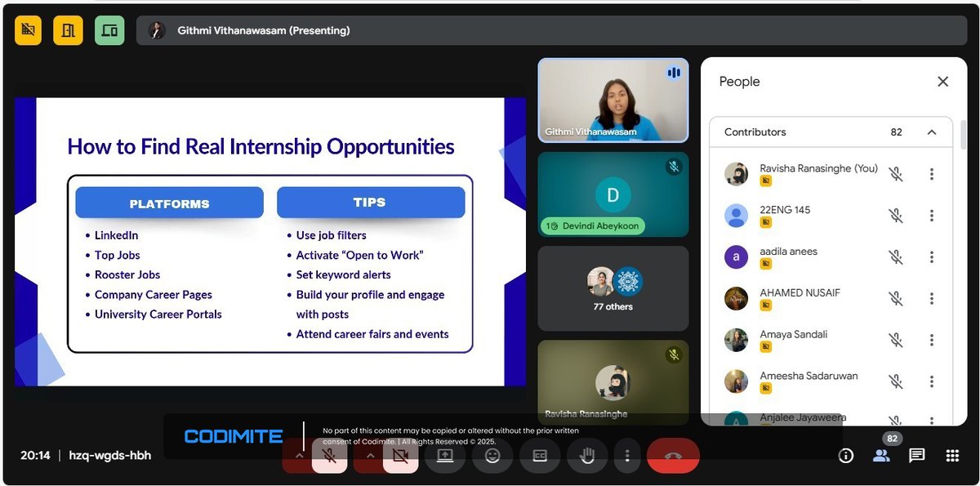Collapse the Contributors section
The height and width of the screenshot is (486, 980).
pyautogui.click(x=932, y=132)
